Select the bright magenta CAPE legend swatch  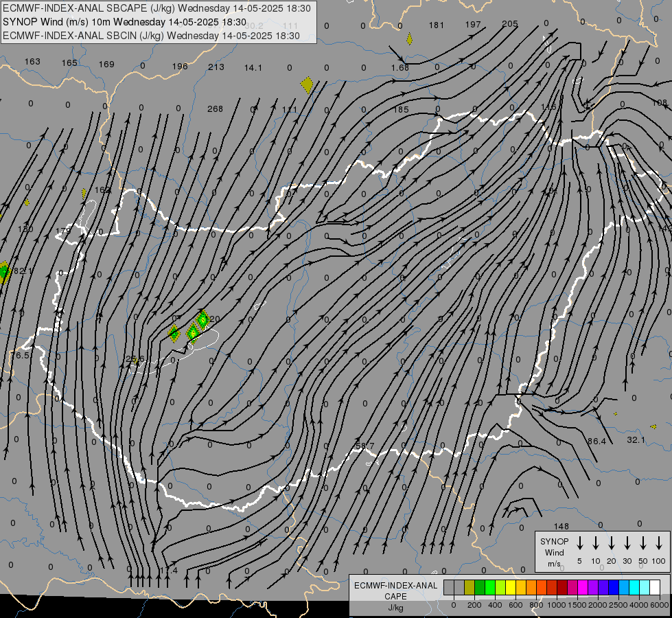click(x=583, y=587)
